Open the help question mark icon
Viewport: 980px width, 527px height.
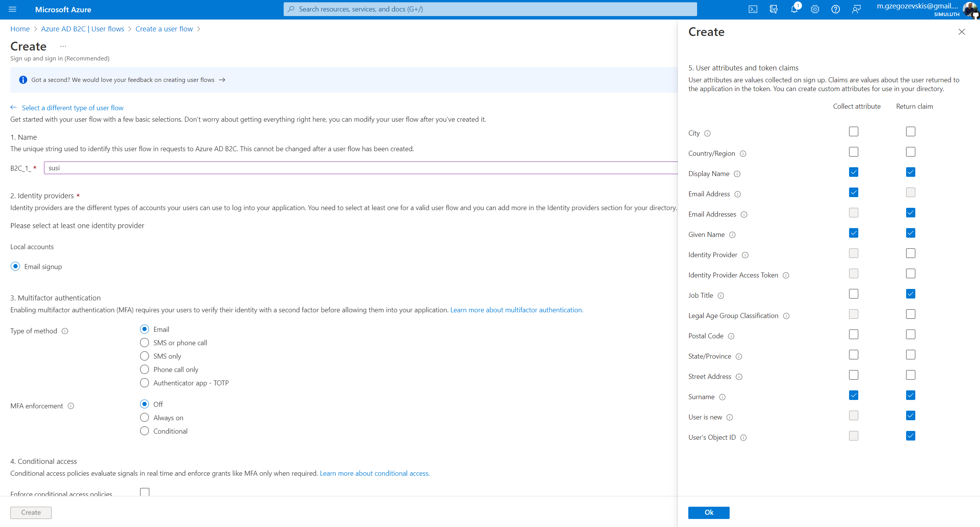click(x=835, y=9)
